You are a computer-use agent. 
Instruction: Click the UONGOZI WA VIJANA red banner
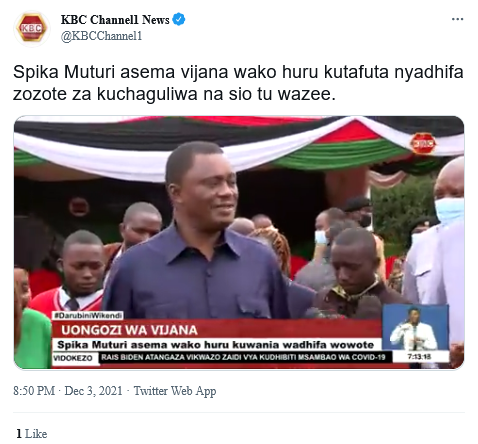pyautogui.click(x=217, y=330)
